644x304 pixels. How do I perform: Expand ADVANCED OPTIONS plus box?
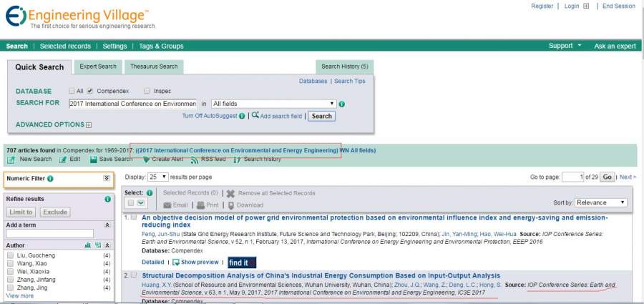pos(89,125)
